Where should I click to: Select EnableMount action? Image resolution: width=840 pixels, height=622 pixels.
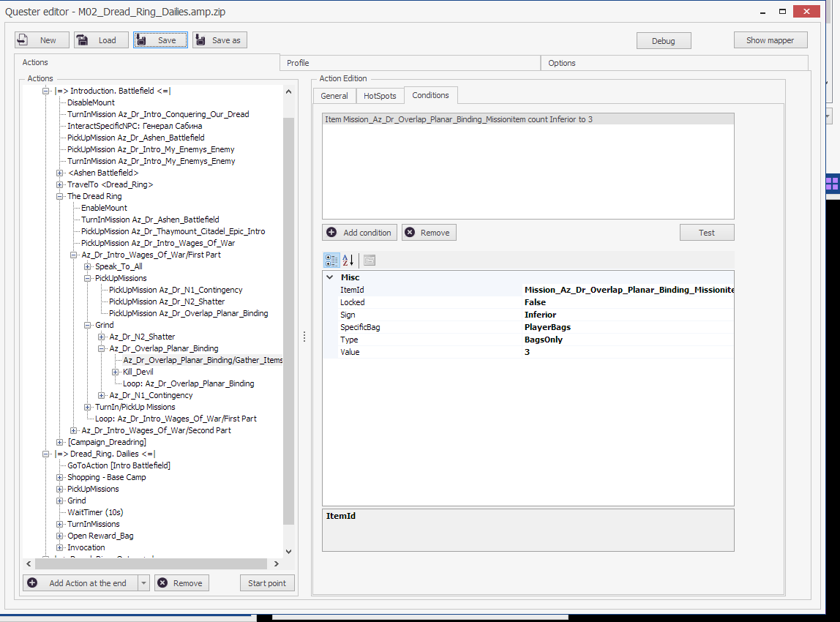[104, 208]
